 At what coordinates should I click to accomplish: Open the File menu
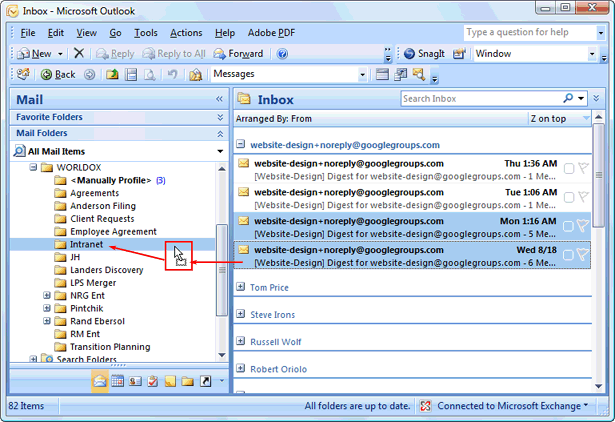(28, 33)
